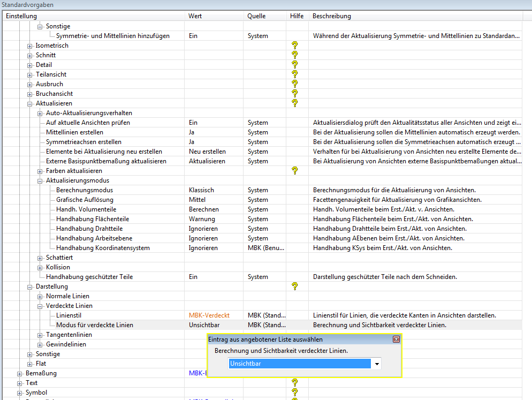This screenshot has width=532, height=400.
Task: Expand the Detail node
Action: (x=30, y=65)
